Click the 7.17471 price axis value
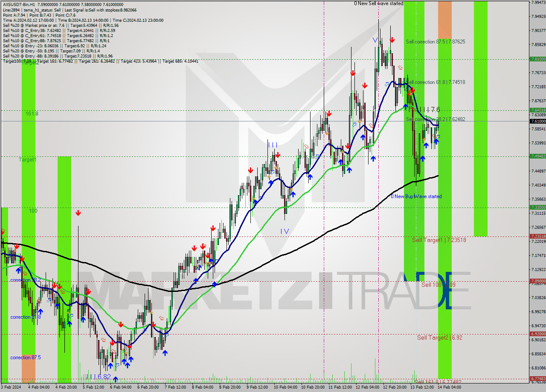The image size is (546, 392). click(x=538, y=255)
